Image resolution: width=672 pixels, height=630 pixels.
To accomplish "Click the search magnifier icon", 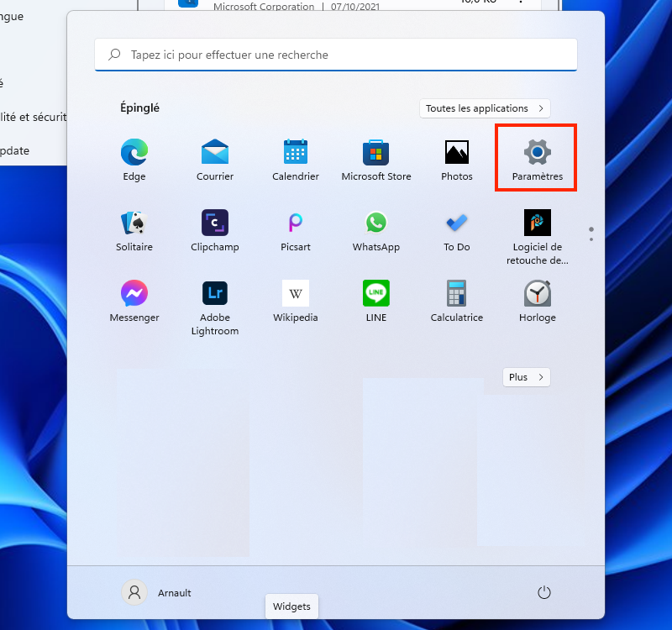I will 114,55.
